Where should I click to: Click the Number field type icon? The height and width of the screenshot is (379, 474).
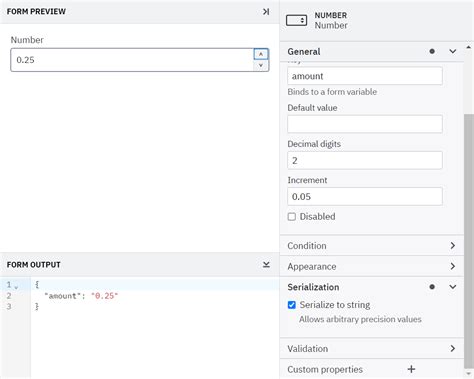[296, 20]
